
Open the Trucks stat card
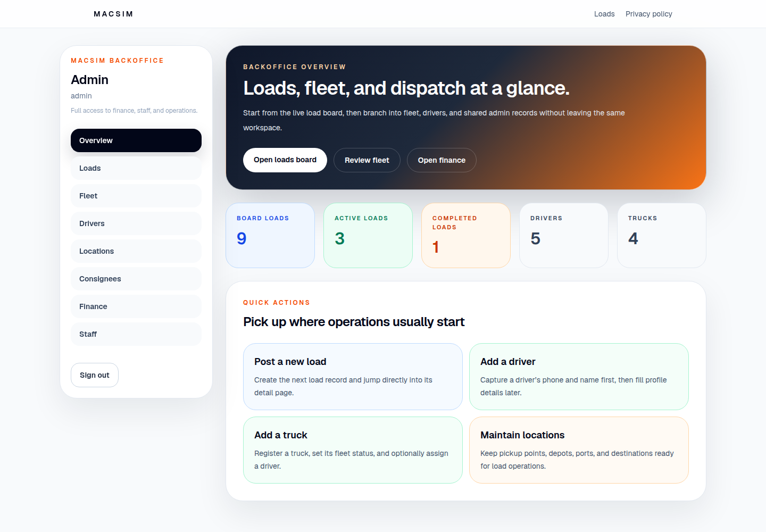point(662,235)
